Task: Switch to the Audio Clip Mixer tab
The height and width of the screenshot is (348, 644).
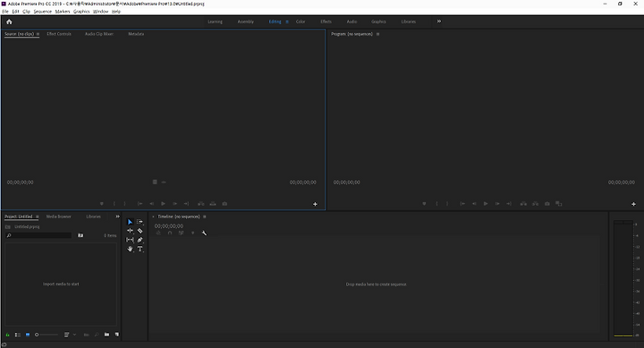Action: pos(99,34)
